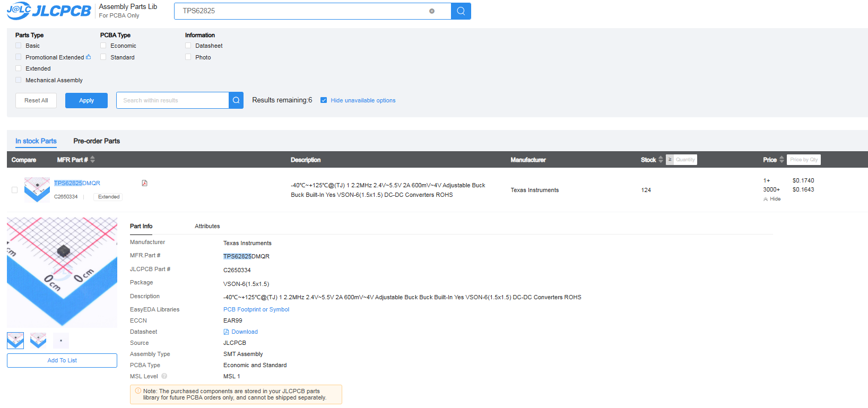Clear the TPS62825 search text
Viewport: 868px width, 408px height.
tap(432, 11)
